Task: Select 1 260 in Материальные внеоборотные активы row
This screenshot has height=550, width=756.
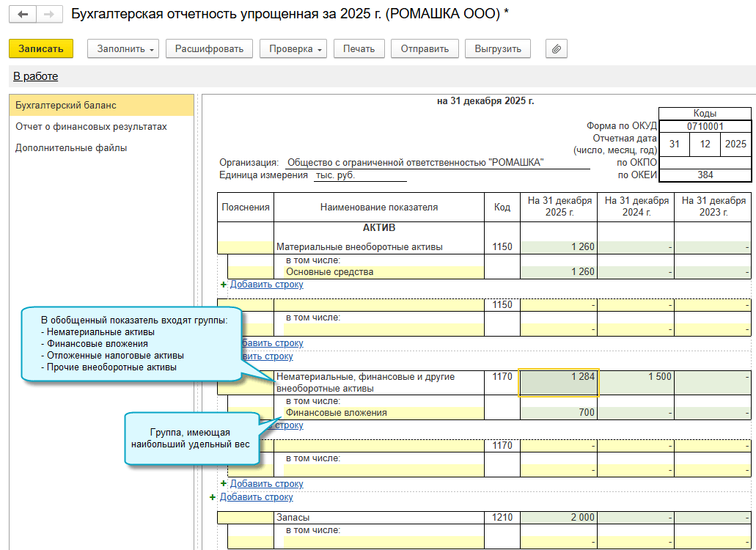Action: 559,247
